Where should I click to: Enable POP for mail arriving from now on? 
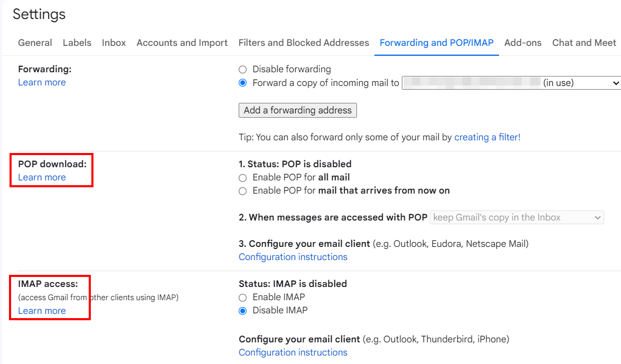243,191
